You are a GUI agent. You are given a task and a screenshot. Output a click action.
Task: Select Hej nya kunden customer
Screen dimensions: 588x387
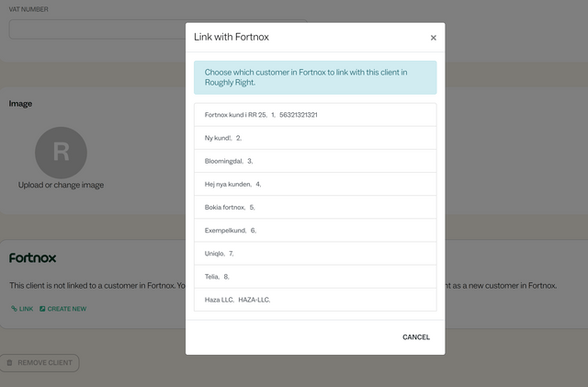coord(315,184)
